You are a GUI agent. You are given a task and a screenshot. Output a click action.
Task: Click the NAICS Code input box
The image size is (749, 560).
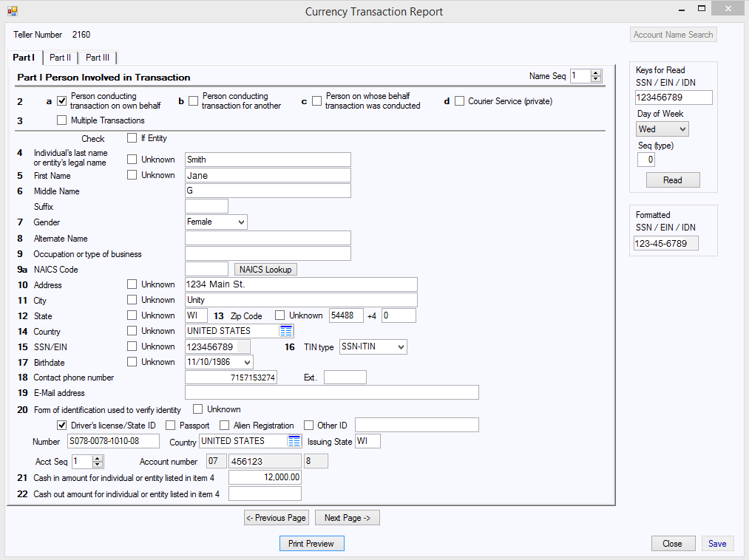(206, 269)
